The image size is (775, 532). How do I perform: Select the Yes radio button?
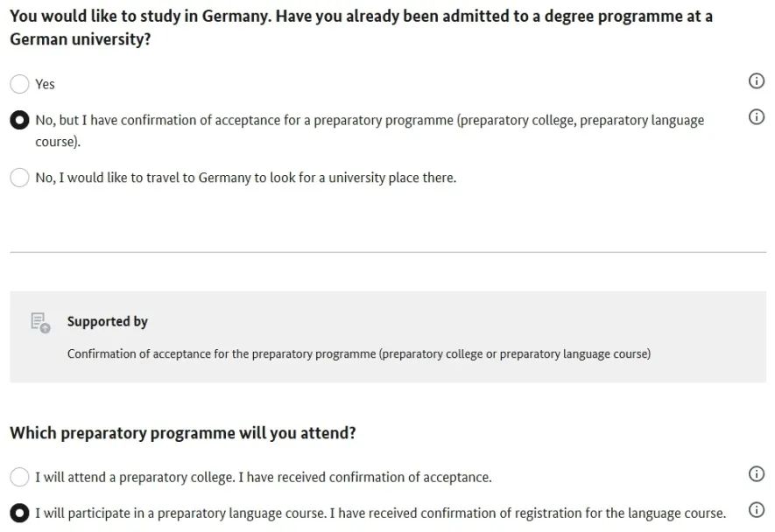[x=19, y=84]
